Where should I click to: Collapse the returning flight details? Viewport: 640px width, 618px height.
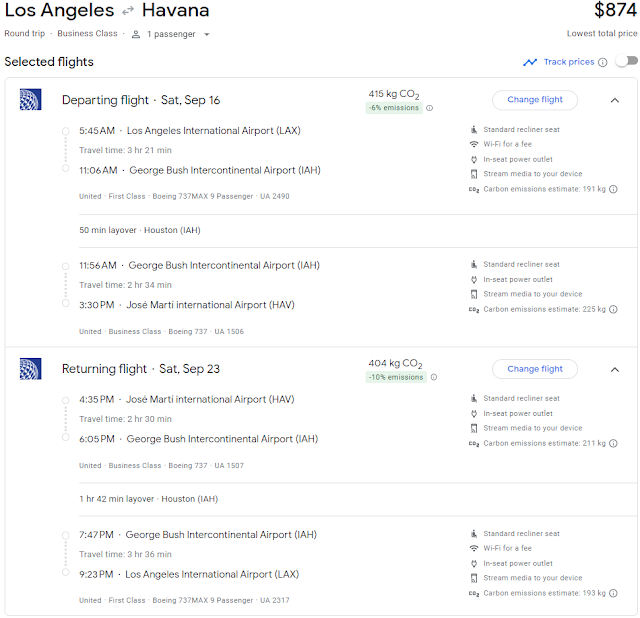coord(615,369)
